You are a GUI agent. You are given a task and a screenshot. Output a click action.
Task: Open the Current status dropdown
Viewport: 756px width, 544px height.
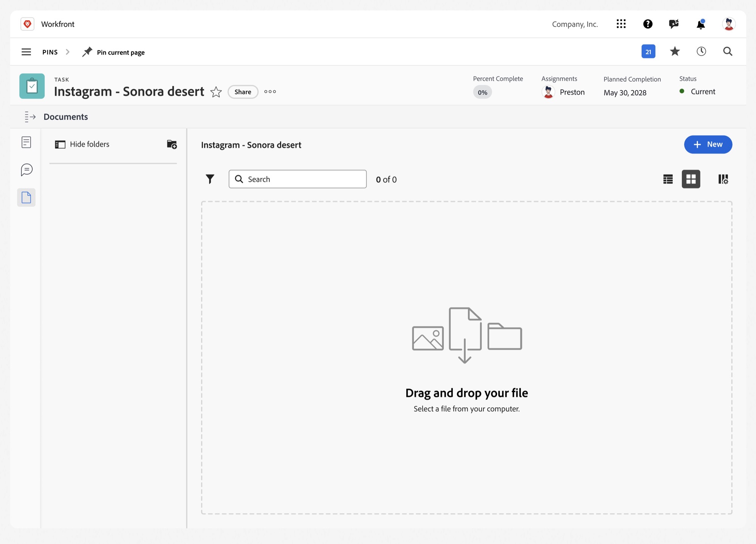click(697, 92)
